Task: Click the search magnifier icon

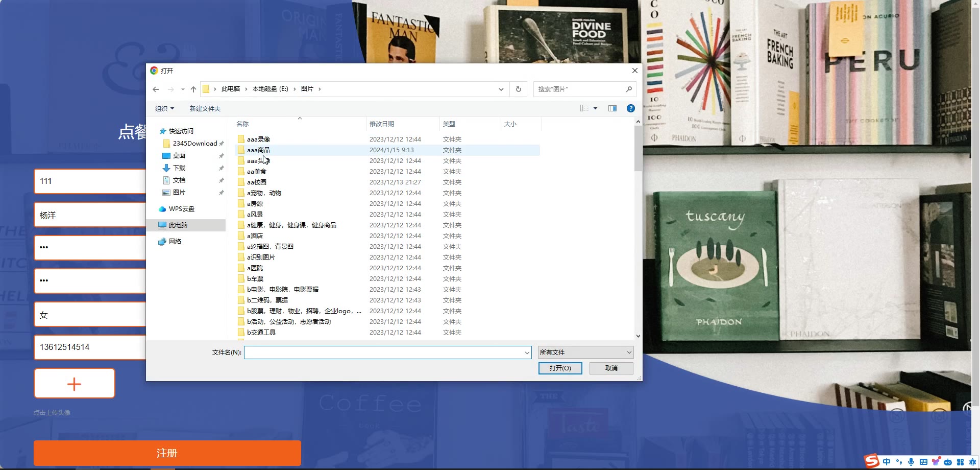Action: click(x=629, y=89)
